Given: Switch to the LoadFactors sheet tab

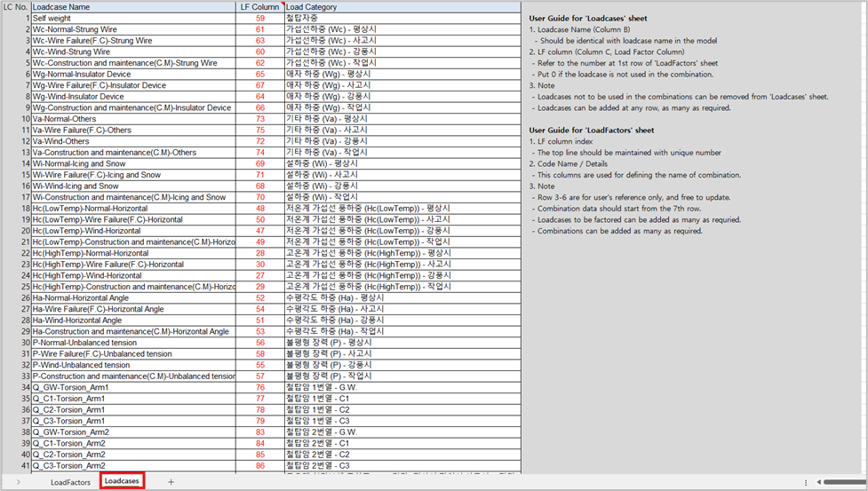Looking at the screenshot, I should pos(70,482).
